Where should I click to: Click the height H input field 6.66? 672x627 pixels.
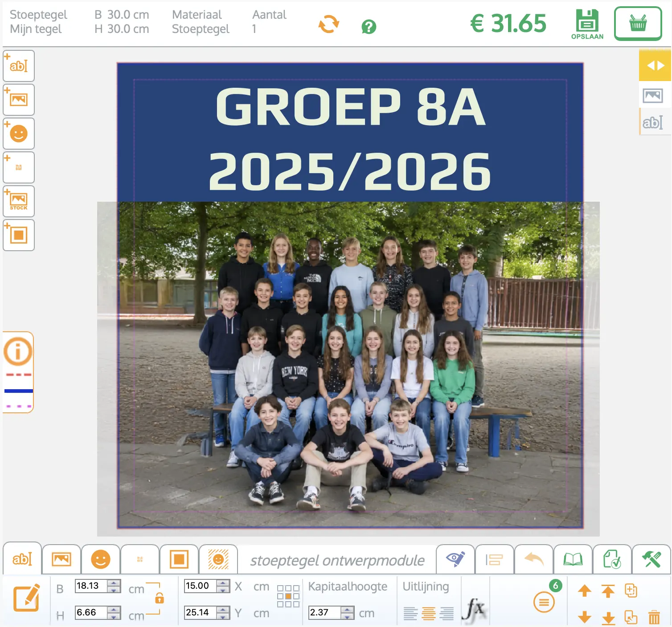91,612
